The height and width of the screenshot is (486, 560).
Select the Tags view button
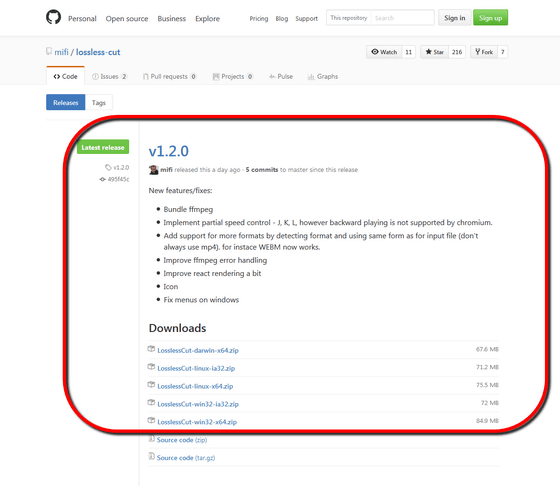click(99, 103)
